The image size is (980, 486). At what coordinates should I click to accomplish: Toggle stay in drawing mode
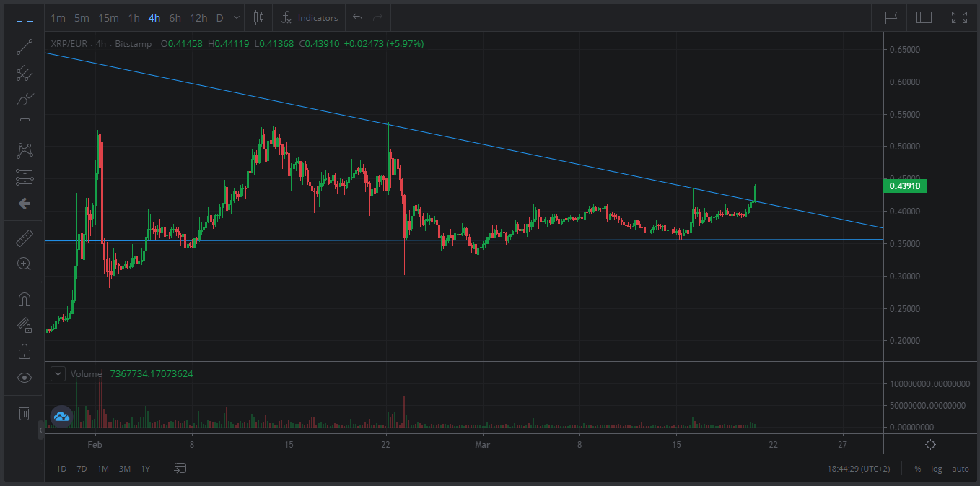click(25, 325)
